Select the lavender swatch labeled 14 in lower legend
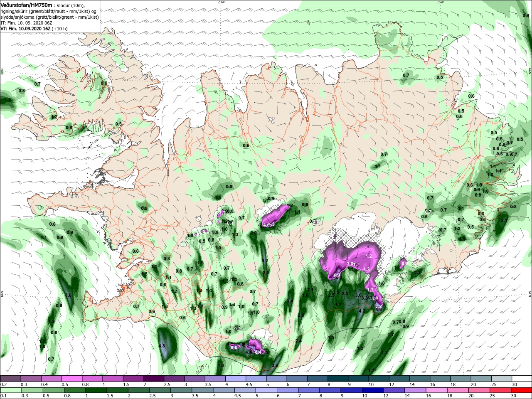Viewport: 532px width, 399px height. [x=414, y=390]
